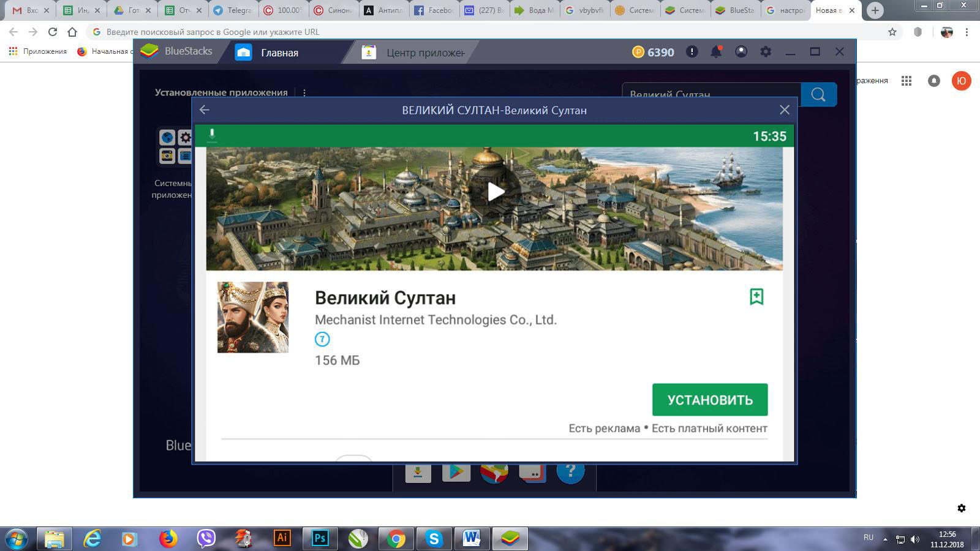Image resolution: width=980 pixels, height=551 pixels.
Task: Click the BlueStacks search magnifier button
Action: 818,94
